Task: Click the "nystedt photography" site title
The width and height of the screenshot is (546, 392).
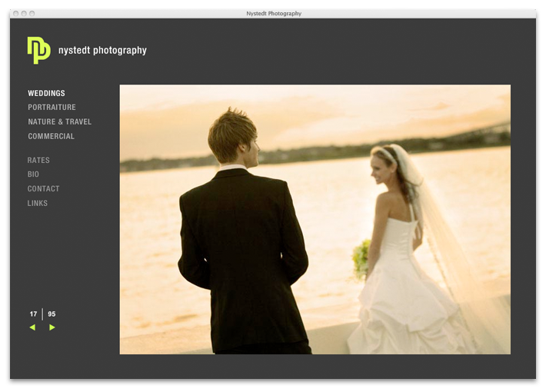Action: click(102, 51)
